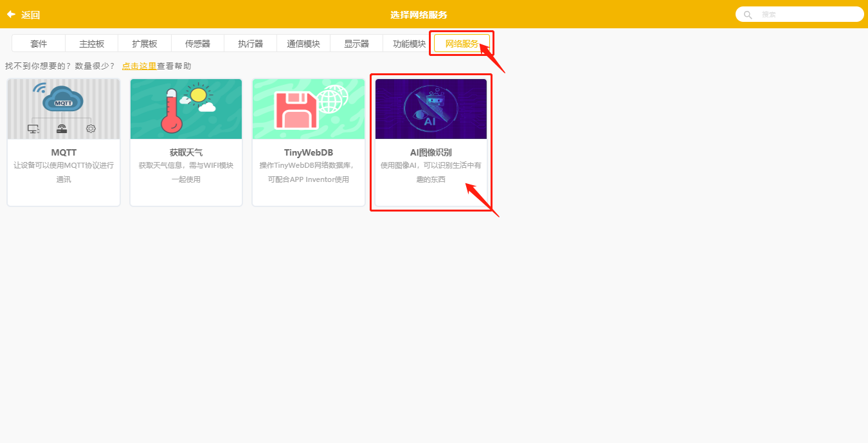This screenshot has height=443, width=868.
Task: Switch to the 套件 tab
Action: [x=39, y=44]
